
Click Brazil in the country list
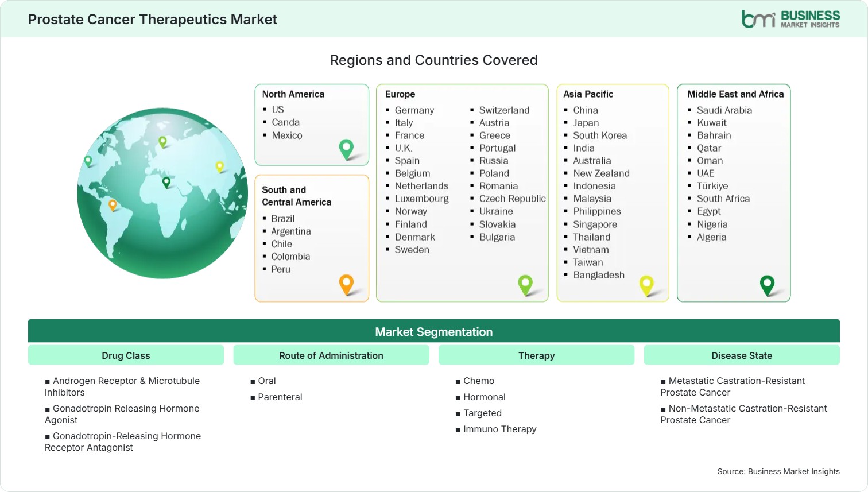coord(282,219)
